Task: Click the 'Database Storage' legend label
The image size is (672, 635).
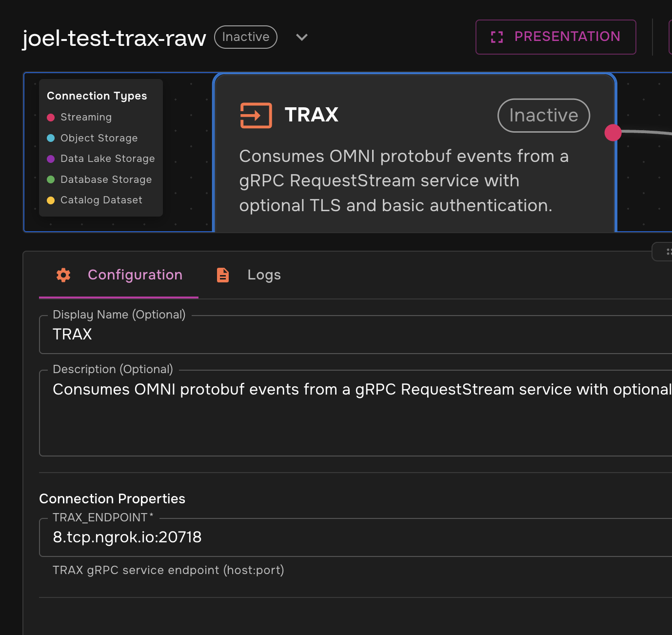Action: 106,179
